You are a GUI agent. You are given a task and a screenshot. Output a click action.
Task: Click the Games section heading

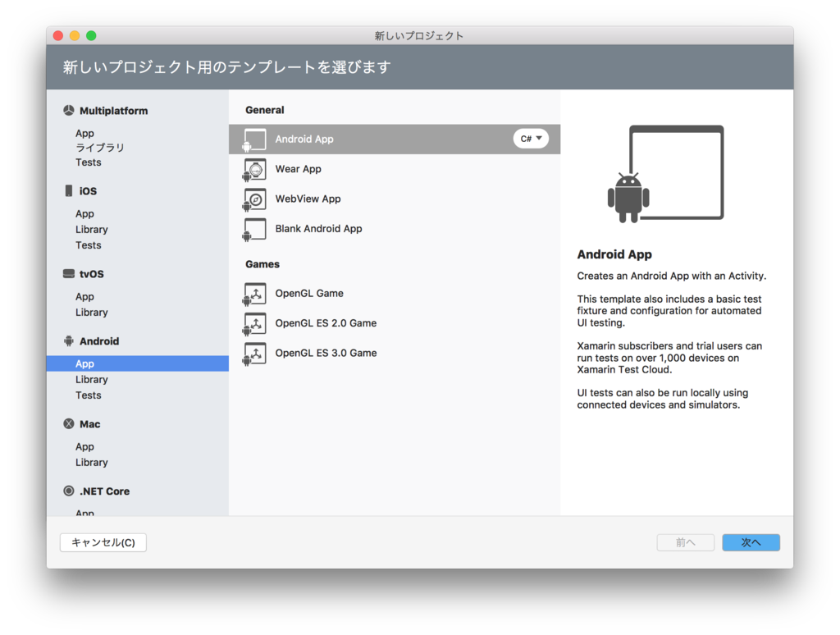(262, 264)
